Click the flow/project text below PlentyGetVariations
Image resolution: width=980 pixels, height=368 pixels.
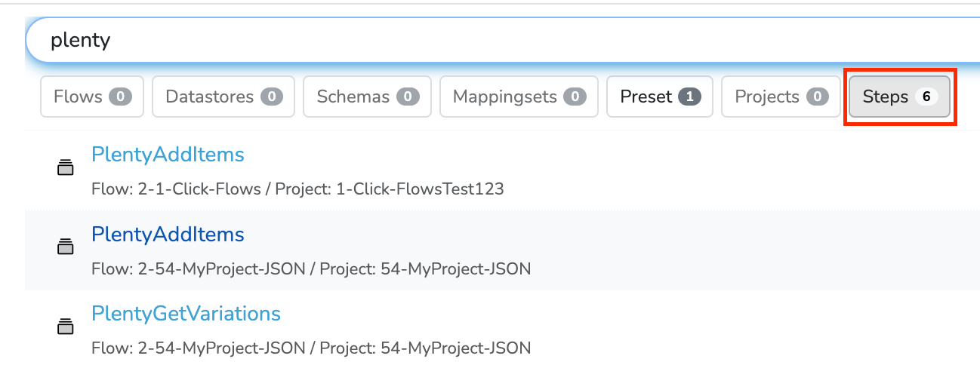[x=310, y=348]
